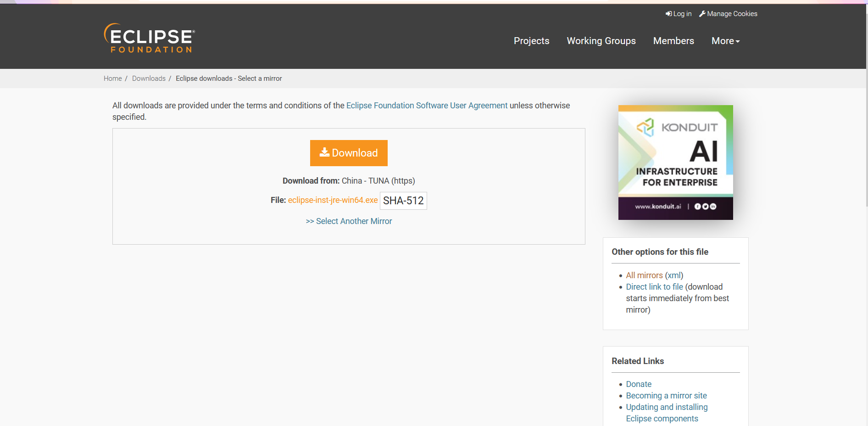Go to Working Groups

pos(601,41)
